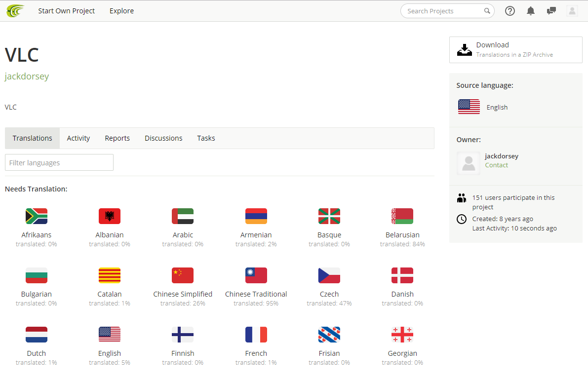Viewport: 588px width, 380px height.
Task: Switch to the Activity tab
Action: click(x=78, y=138)
